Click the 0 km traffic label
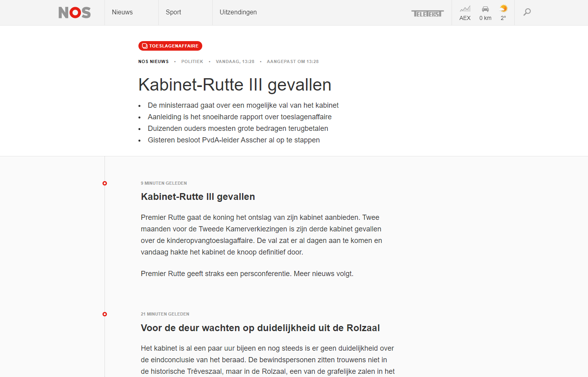 coord(485,18)
